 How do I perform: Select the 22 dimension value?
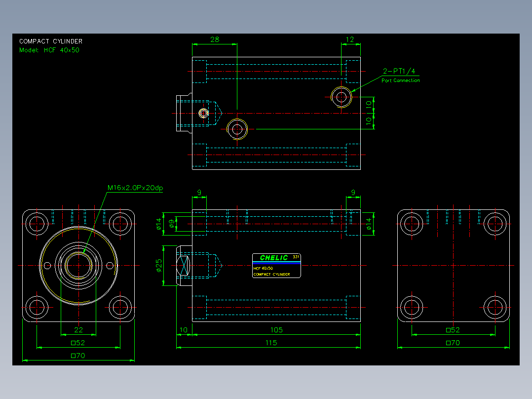[78, 330]
